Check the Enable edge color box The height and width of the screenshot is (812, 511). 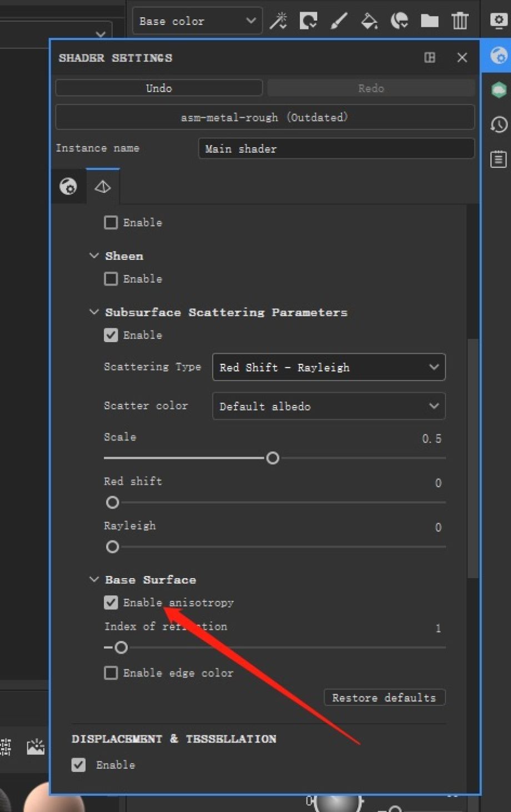click(x=111, y=673)
